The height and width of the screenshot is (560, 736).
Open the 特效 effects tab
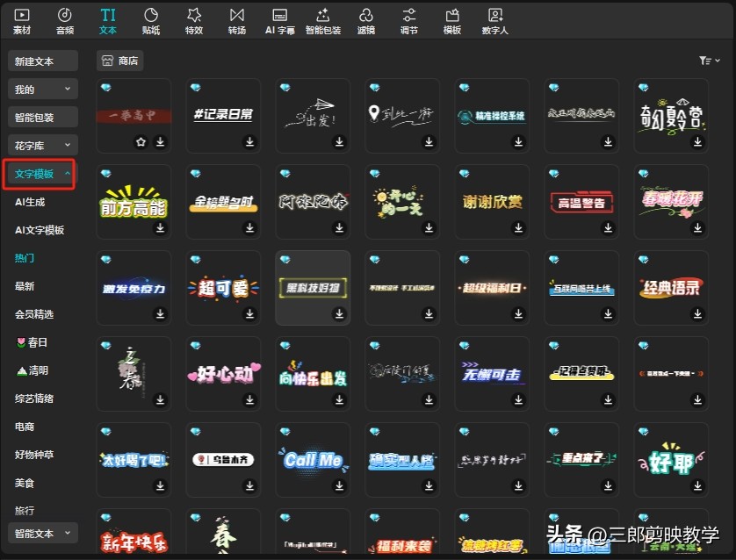(x=194, y=21)
